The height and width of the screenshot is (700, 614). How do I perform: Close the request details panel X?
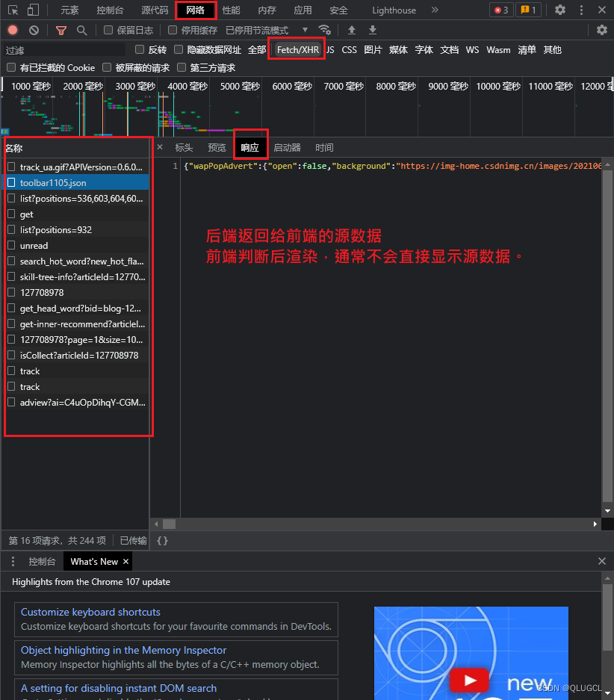point(160,147)
